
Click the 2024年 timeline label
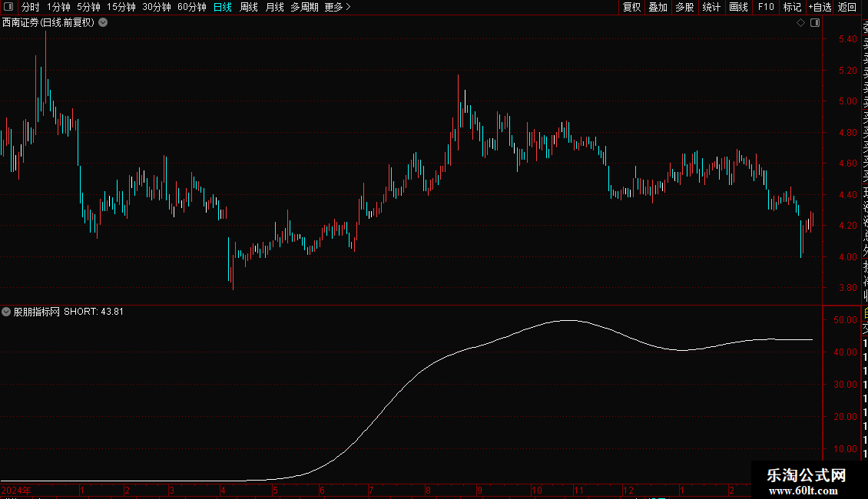tap(16, 491)
